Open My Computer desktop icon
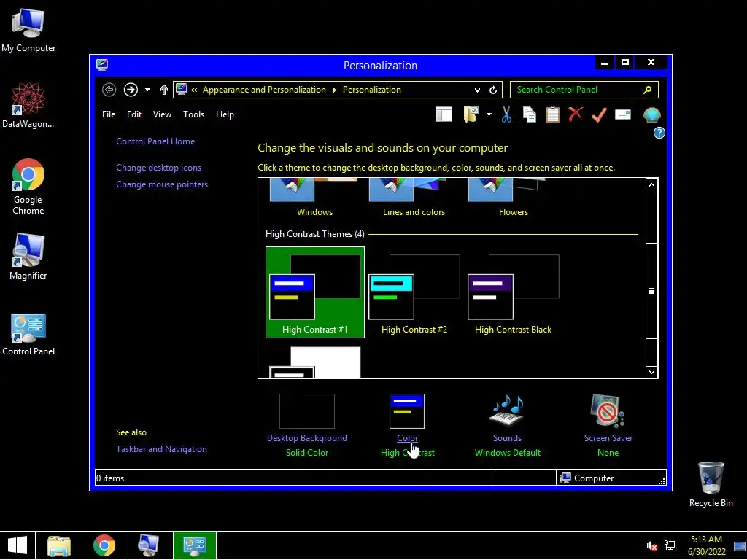Viewport: 747px width, 560px height. (x=28, y=30)
